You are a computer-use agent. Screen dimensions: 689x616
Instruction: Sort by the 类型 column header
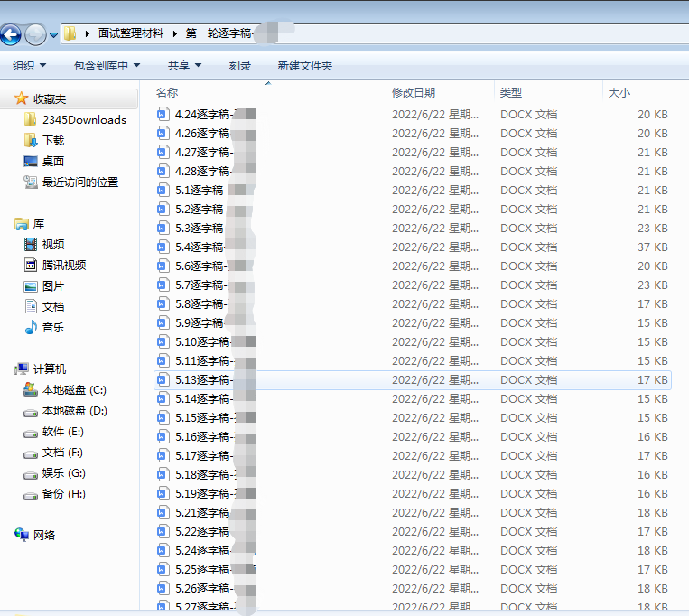pyautogui.click(x=511, y=93)
